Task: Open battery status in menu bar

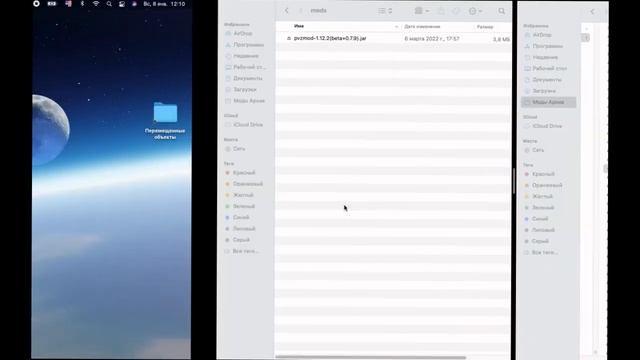Action: 52,4
